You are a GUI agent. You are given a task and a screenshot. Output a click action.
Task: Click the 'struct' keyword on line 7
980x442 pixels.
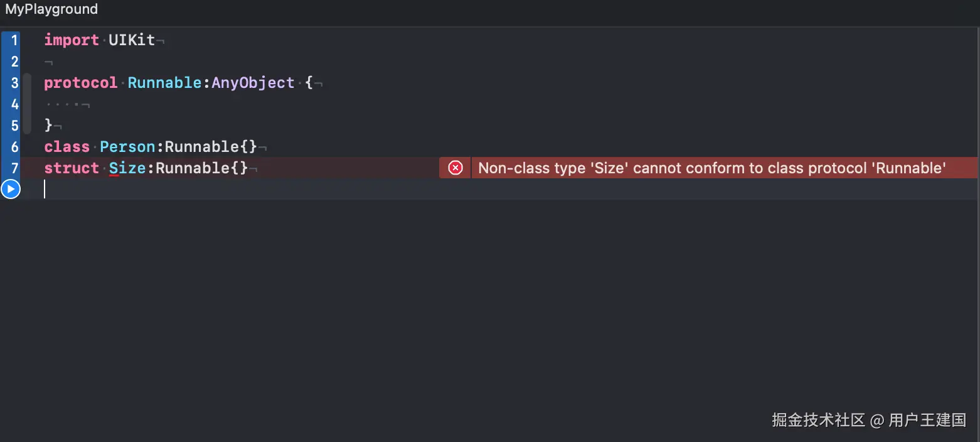pyautogui.click(x=71, y=168)
